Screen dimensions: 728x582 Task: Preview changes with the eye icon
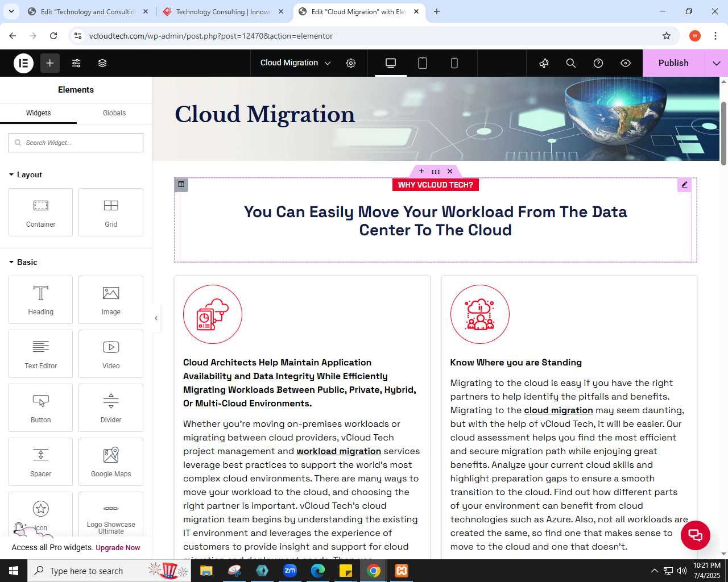tap(626, 63)
